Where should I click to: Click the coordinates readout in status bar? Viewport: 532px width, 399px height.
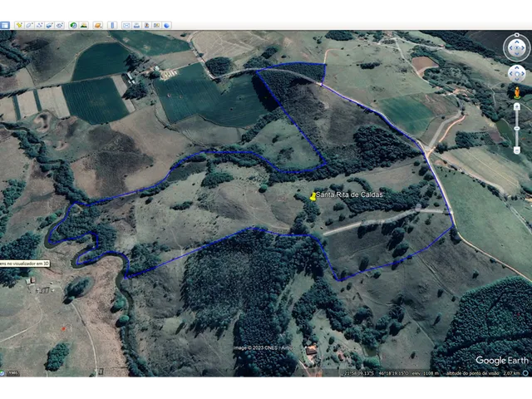pos(377,373)
